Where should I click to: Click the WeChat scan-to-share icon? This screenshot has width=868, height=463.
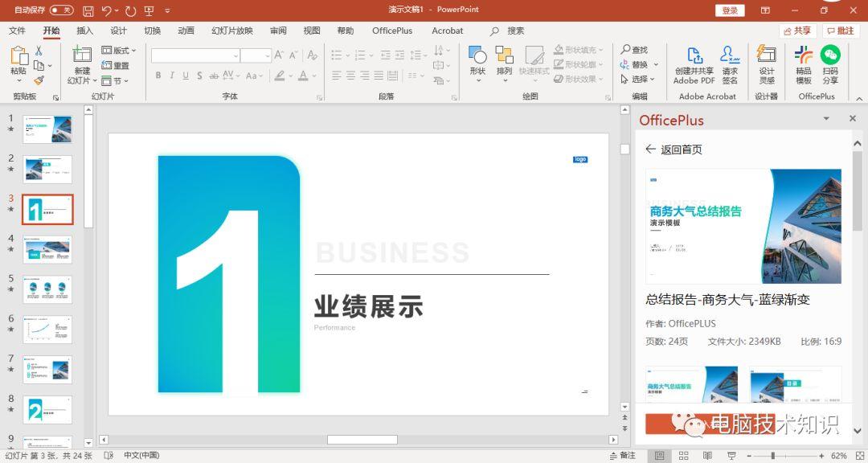(x=830, y=55)
